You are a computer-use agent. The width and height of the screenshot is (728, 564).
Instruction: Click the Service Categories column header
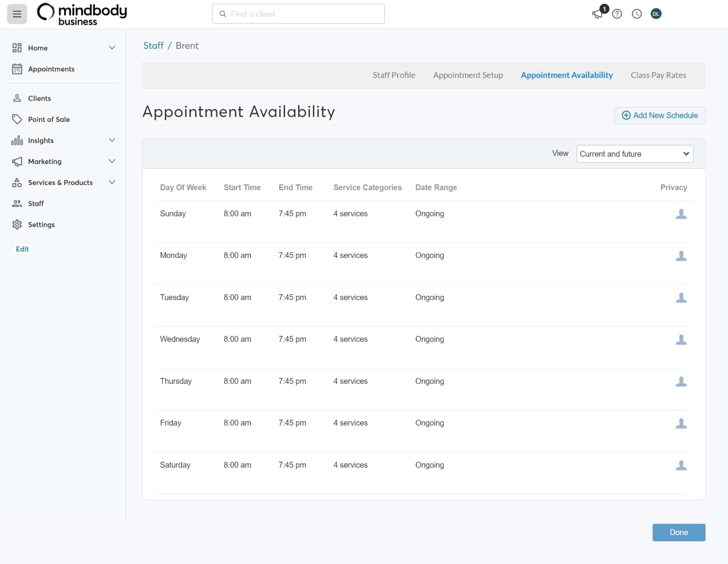(368, 187)
